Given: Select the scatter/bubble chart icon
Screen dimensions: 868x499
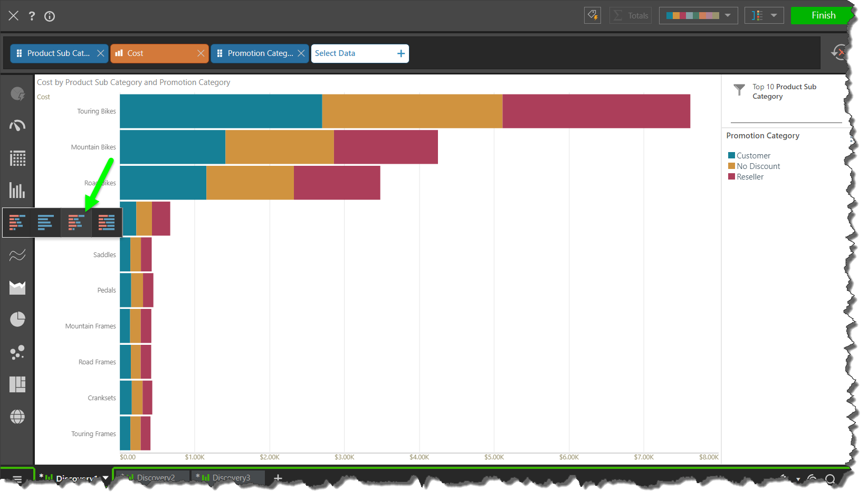Looking at the screenshot, I should 17,352.
